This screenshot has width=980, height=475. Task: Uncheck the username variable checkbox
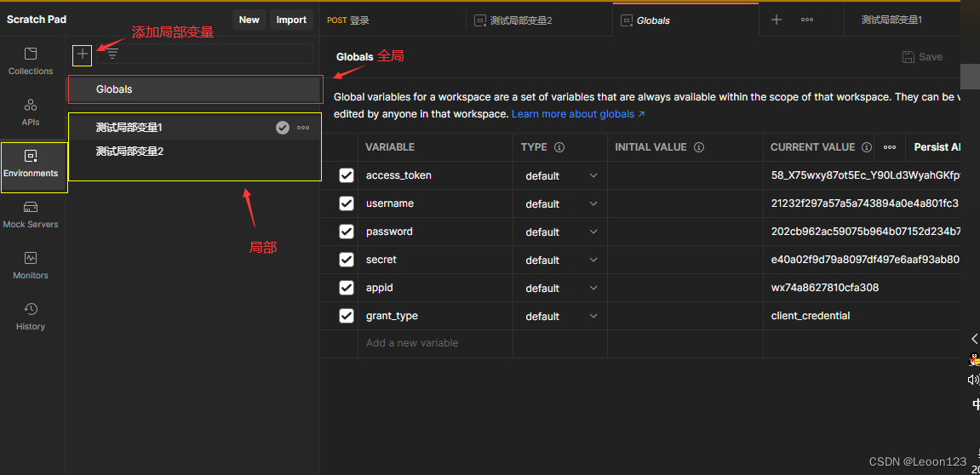tap(347, 203)
